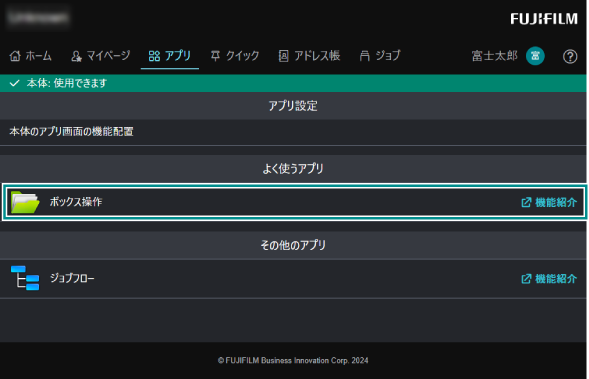
Task: Click the green ボックス操作 folder icon
Action: [x=25, y=202]
